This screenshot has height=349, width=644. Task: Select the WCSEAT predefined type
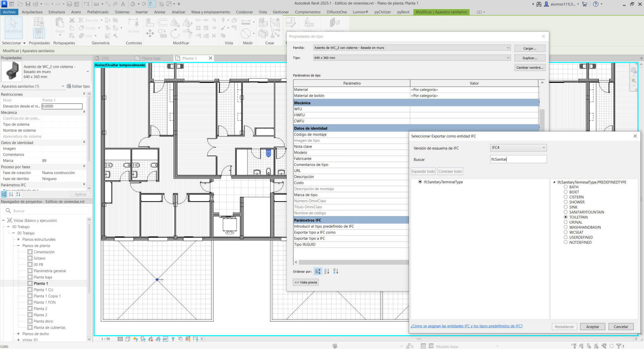(566, 232)
